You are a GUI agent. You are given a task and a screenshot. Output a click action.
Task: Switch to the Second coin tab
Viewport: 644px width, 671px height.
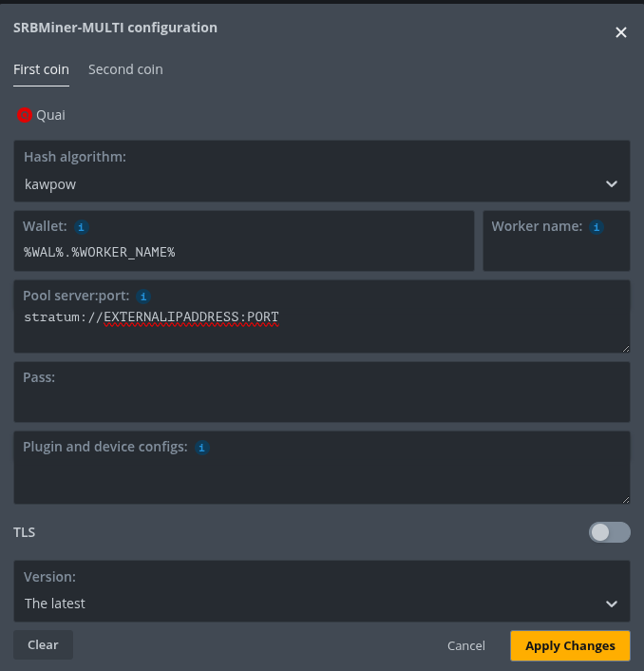[125, 69]
